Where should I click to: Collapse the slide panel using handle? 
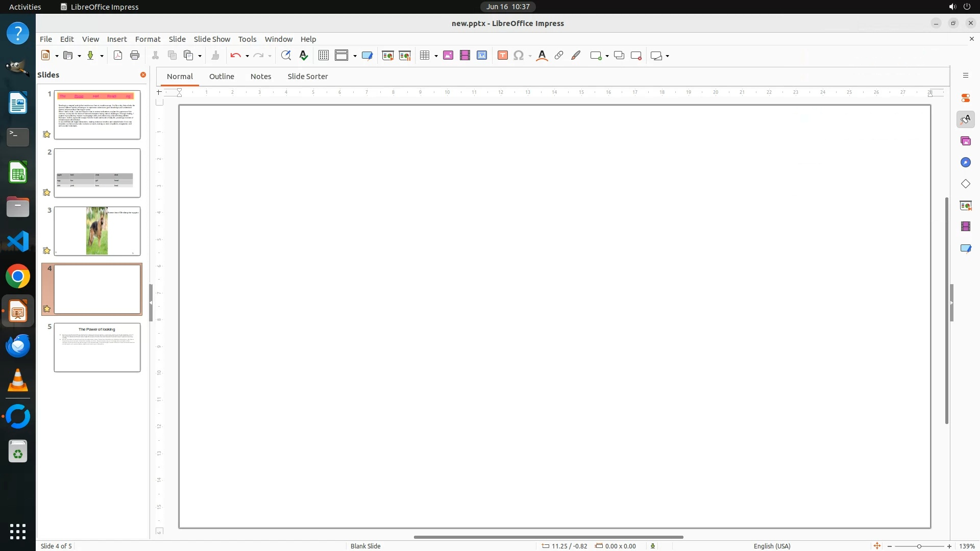click(151, 303)
